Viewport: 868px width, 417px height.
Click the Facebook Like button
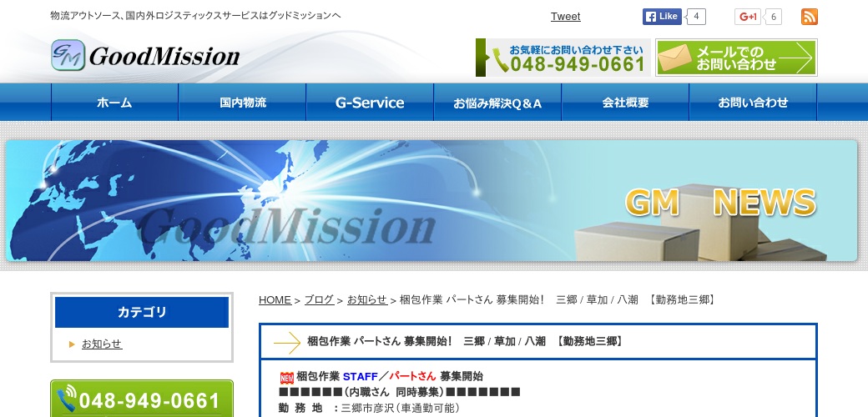[662, 17]
